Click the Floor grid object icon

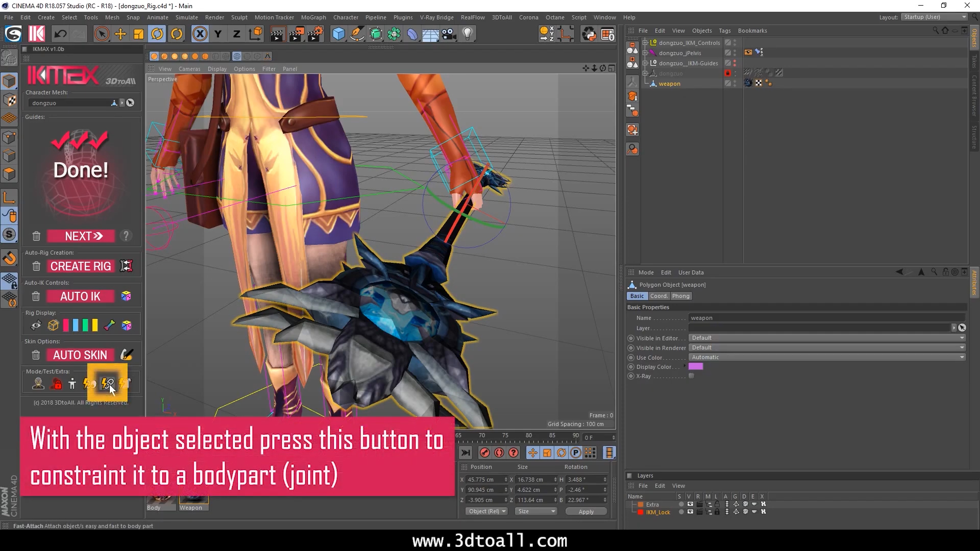[430, 34]
